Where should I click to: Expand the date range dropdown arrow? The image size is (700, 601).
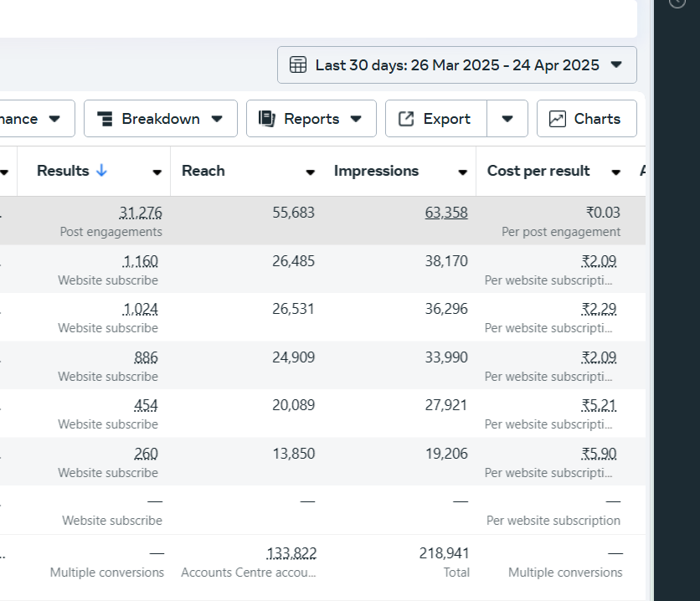(616, 65)
